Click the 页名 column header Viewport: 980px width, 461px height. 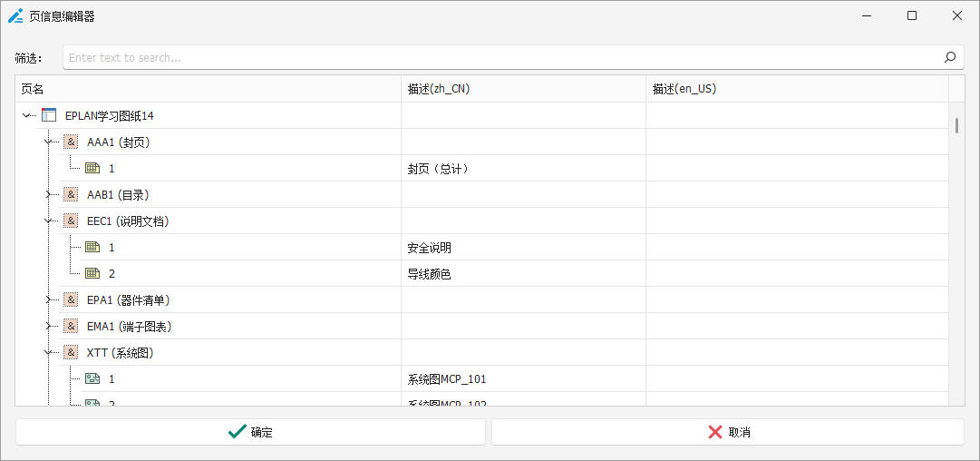(x=209, y=89)
